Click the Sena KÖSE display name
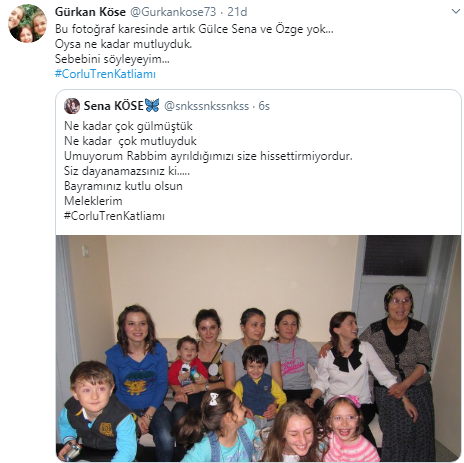Screen dimensions: 464x463 click(x=113, y=106)
